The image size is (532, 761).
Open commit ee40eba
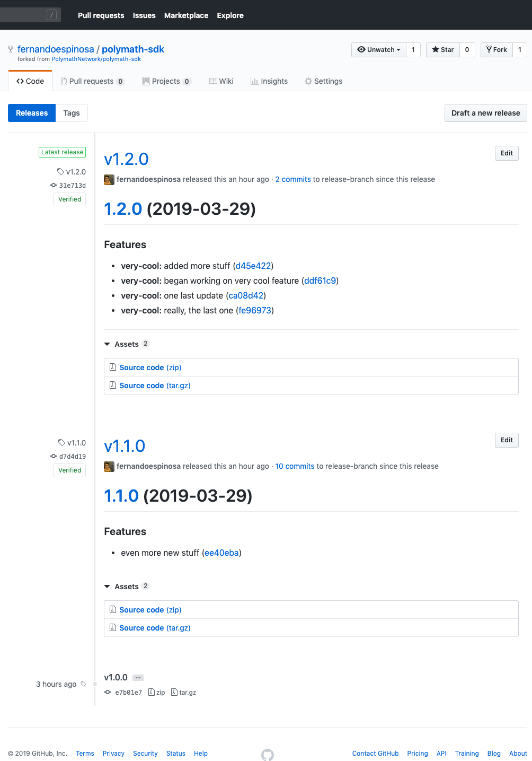click(221, 553)
